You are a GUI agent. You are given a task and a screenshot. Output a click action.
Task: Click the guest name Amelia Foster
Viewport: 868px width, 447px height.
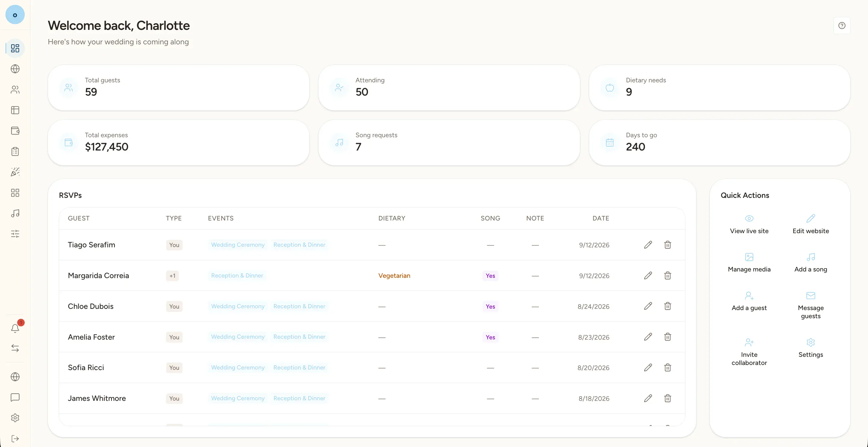[x=91, y=337]
